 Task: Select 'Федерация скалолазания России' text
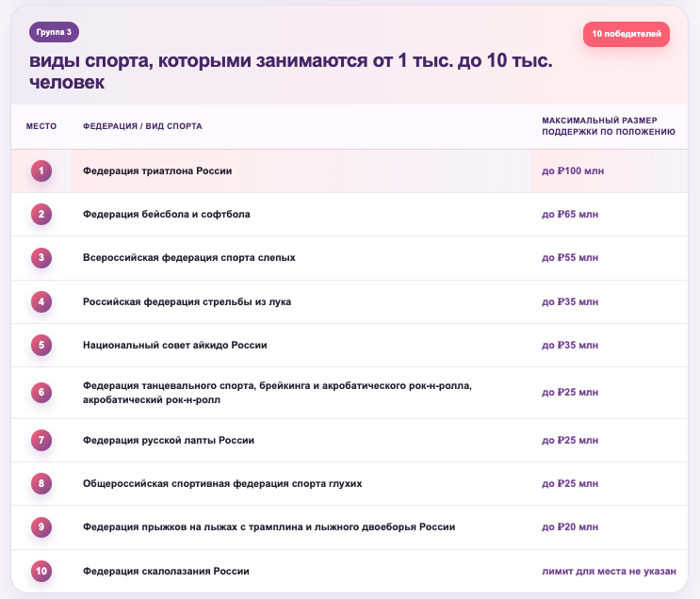point(166,571)
